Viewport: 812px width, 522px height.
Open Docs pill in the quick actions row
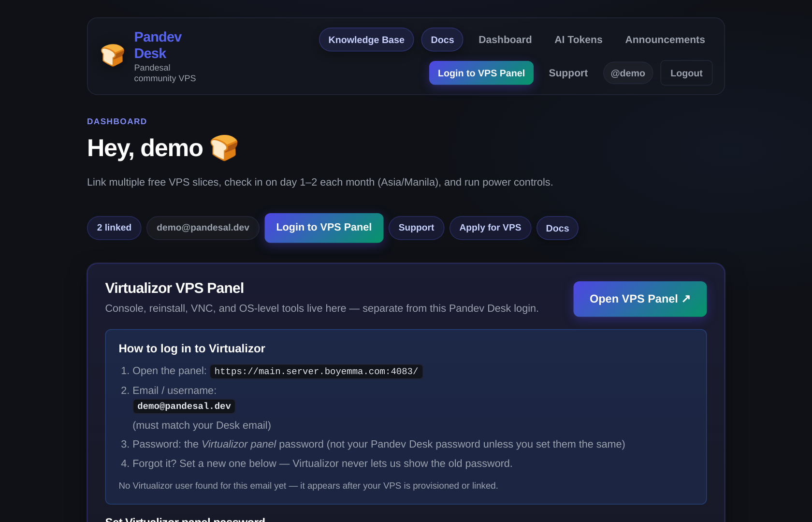pyautogui.click(x=557, y=228)
